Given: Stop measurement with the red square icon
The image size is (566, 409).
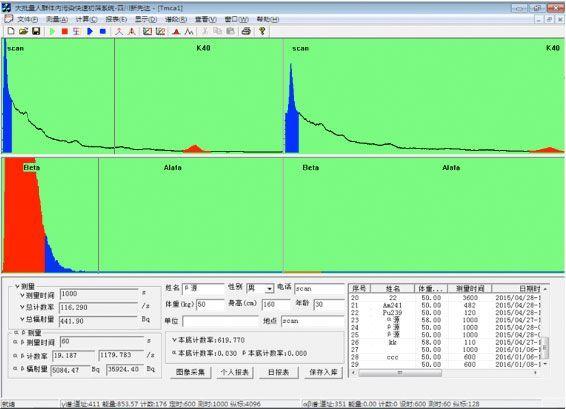Looking at the screenshot, I should point(65,31).
